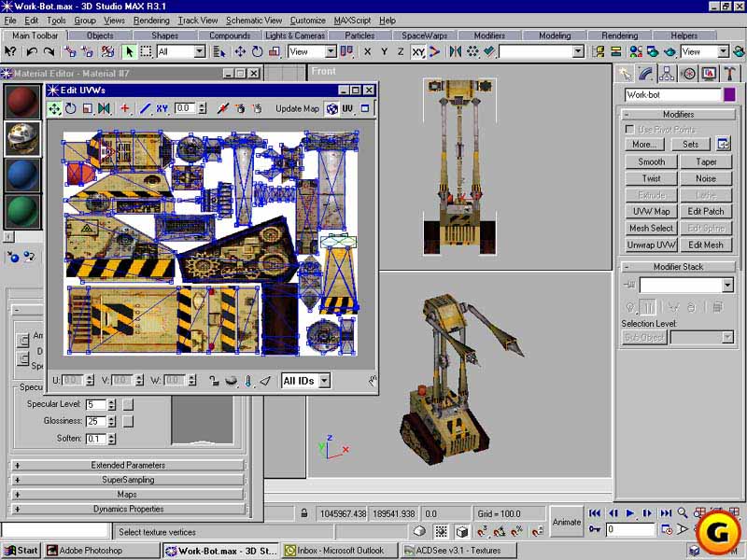Open the reference coordinate View dropdown
Viewport: 747px width, 560px height.
coord(331,51)
